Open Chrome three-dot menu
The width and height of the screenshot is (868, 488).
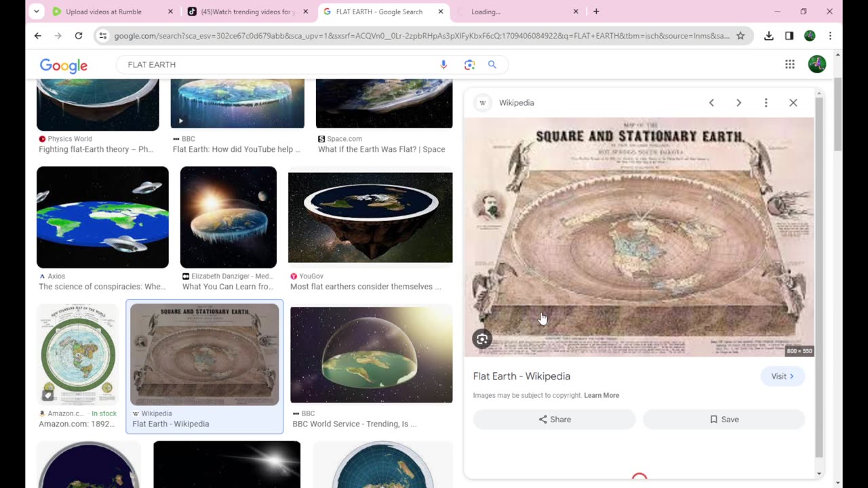(x=830, y=36)
